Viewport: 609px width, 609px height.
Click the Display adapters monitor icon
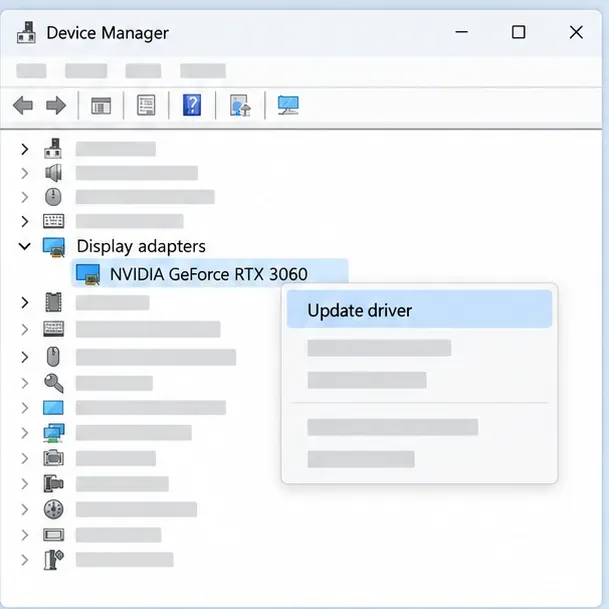[54, 247]
